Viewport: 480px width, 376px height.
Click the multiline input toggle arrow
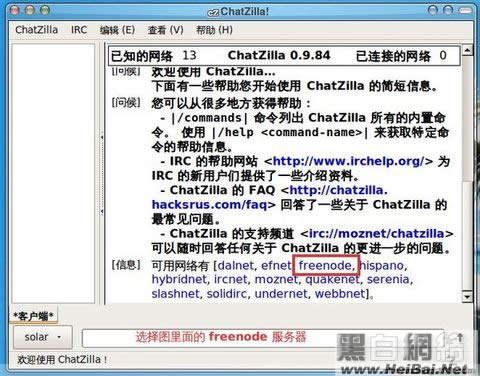(460, 337)
